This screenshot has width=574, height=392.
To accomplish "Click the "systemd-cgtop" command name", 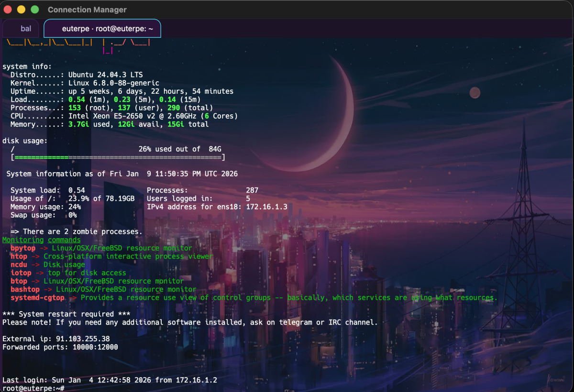I will click(37, 297).
